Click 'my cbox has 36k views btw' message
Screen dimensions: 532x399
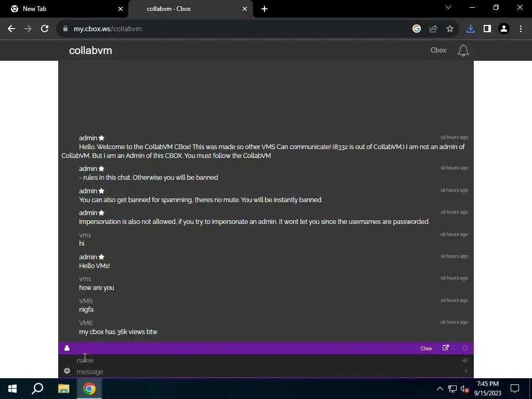(x=118, y=332)
